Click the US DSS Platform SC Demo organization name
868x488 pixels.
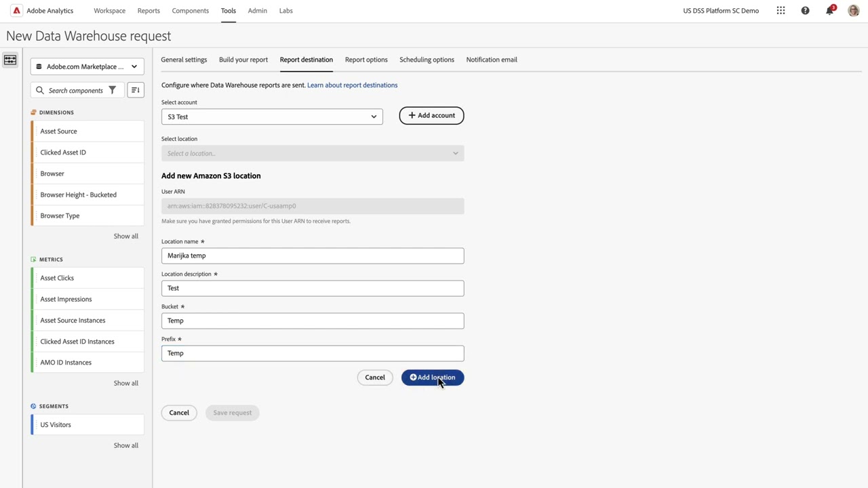(x=721, y=11)
